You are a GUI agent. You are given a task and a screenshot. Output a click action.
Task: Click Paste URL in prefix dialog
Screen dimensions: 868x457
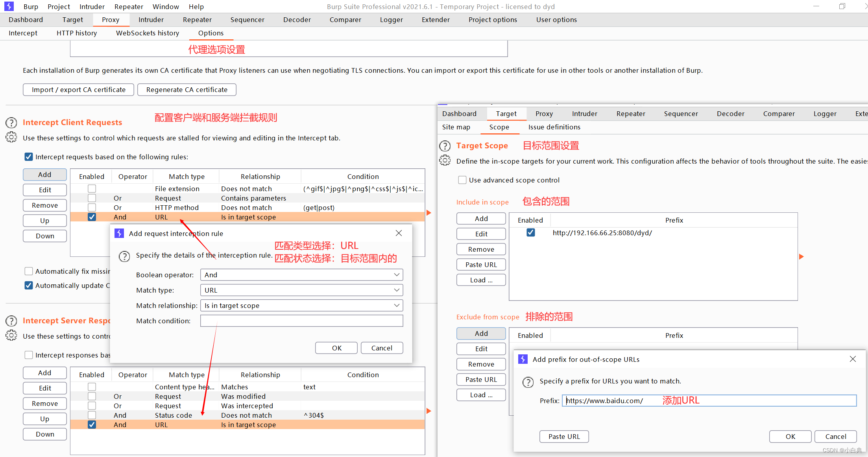click(564, 437)
